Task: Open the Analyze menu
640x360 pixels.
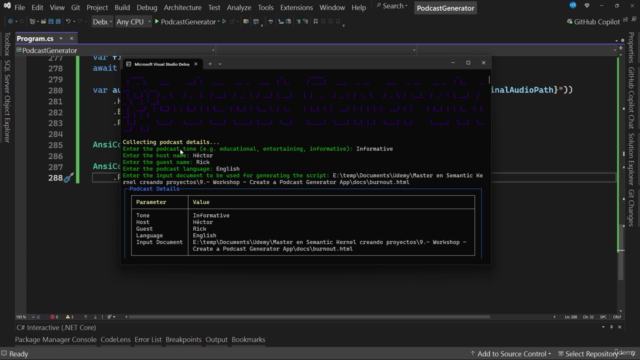Action: [x=239, y=7]
